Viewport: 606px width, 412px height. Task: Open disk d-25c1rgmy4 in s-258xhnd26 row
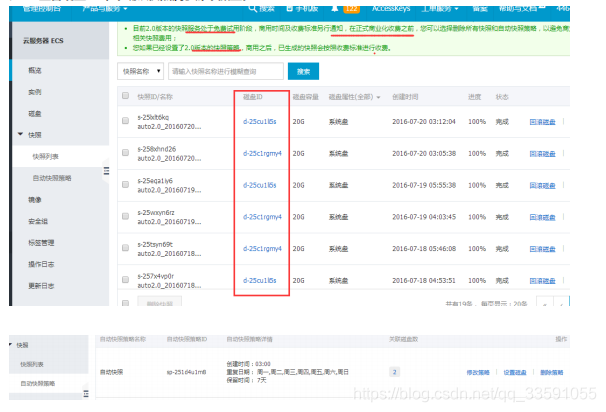262,153
